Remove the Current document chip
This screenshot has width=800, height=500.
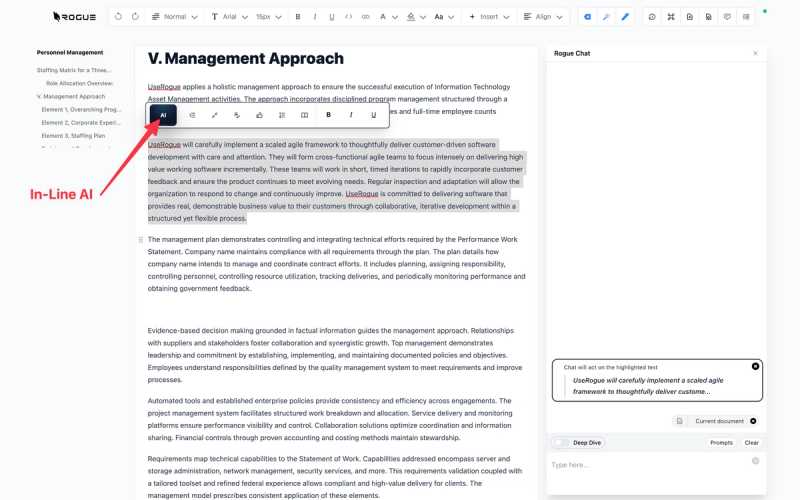tap(753, 421)
